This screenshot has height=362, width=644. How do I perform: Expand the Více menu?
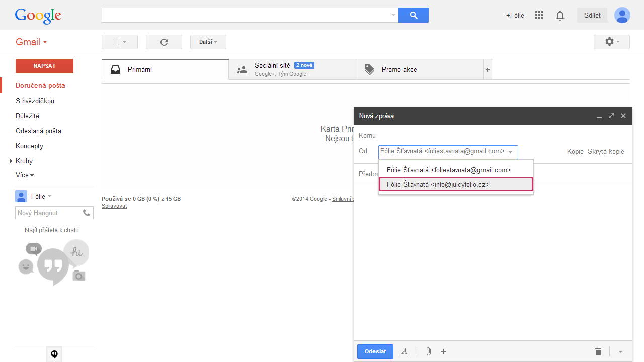(x=25, y=175)
